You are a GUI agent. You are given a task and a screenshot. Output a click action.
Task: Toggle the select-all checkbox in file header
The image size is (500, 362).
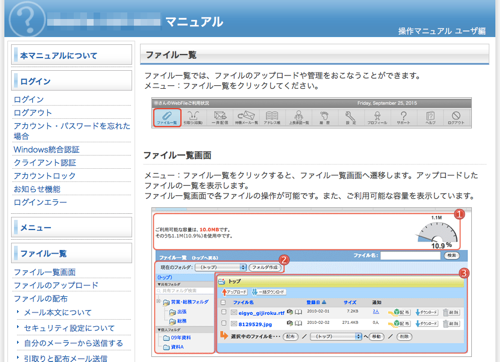coord(224,302)
